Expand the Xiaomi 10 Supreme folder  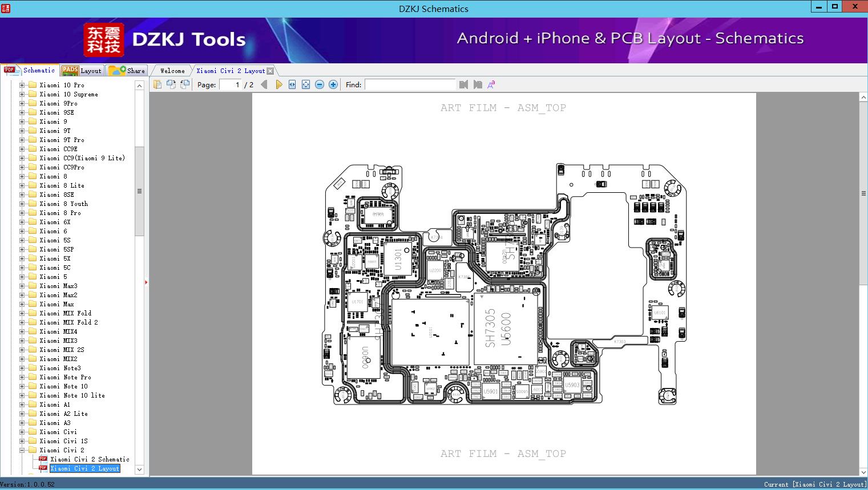[x=22, y=94]
